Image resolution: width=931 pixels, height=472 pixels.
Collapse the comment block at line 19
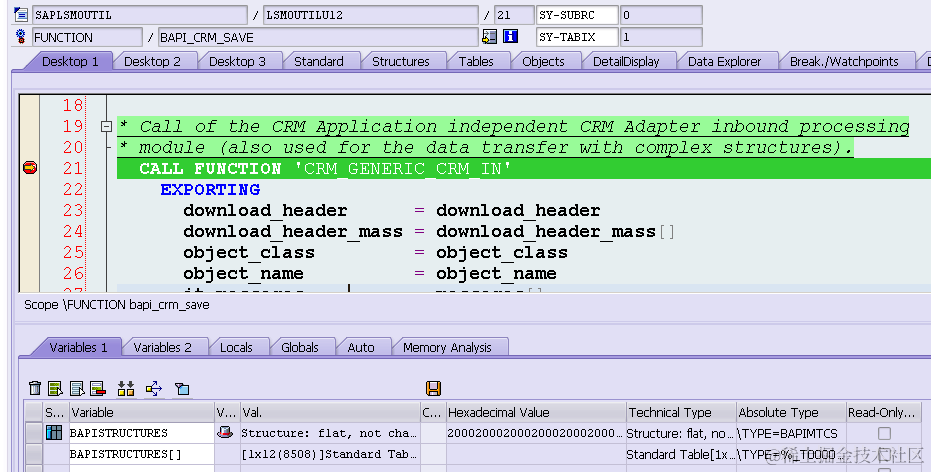(106, 126)
